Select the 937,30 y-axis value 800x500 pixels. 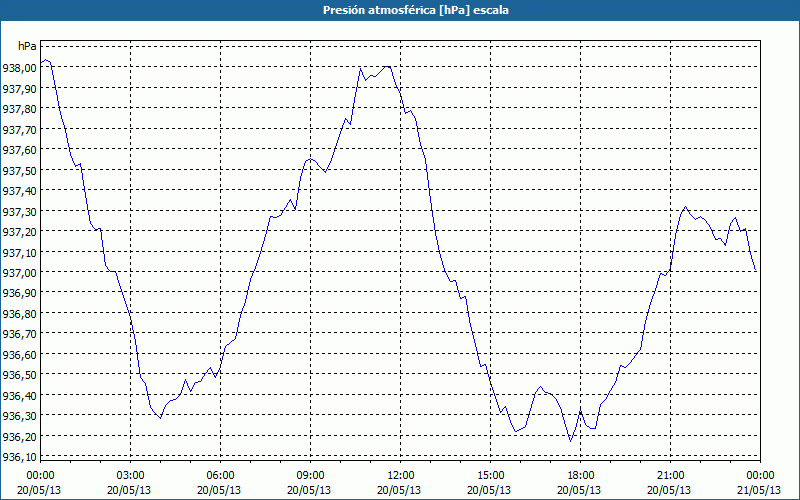tap(19, 211)
